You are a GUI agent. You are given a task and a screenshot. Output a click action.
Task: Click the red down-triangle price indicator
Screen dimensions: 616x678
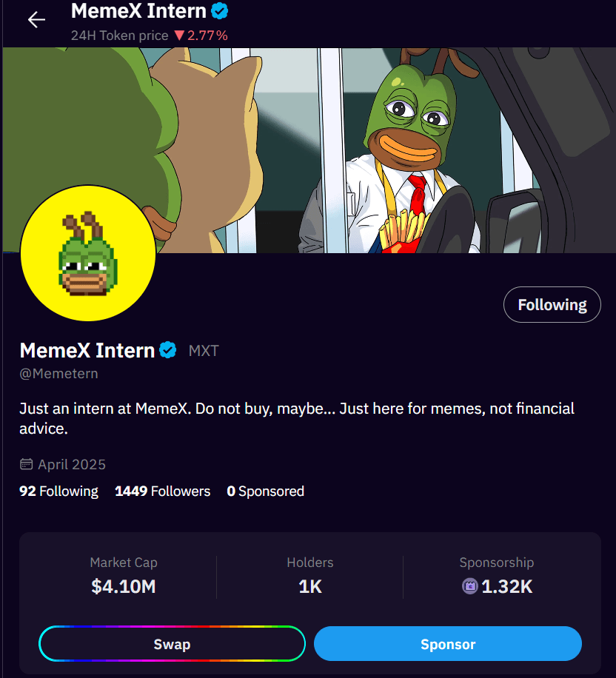[x=178, y=35]
